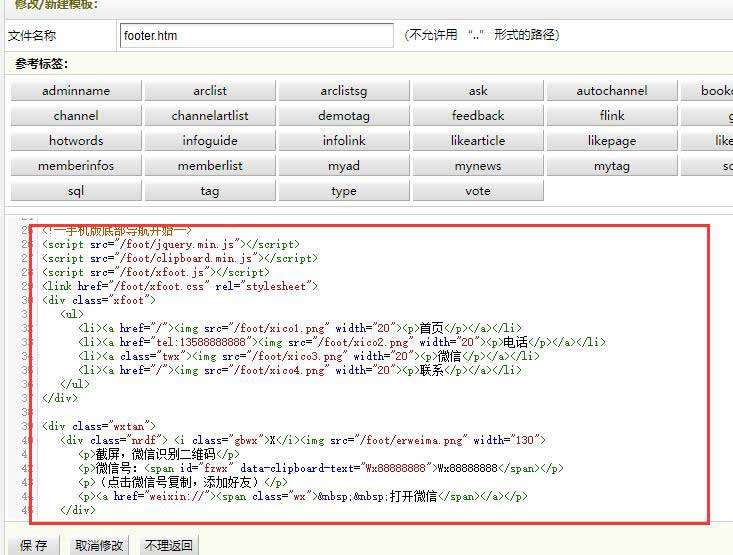This screenshot has height=555, width=733.
Task: Insert the demotag tag
Action: (x=344, y=115)
